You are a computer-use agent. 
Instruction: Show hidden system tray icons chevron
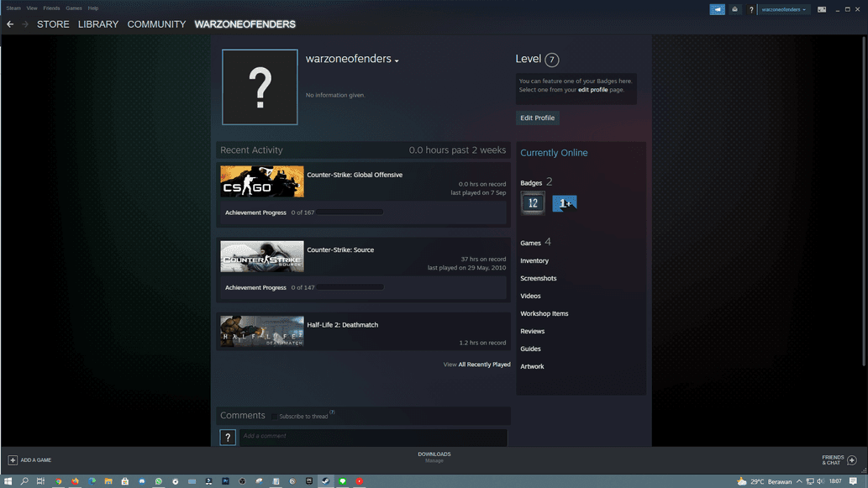[x=799, y=481]
